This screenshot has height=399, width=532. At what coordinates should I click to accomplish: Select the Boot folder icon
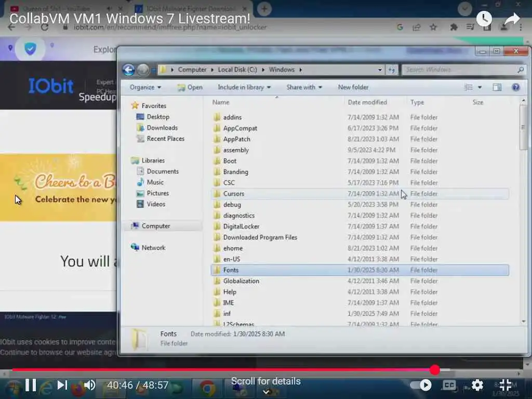click(x=217, y=161)
